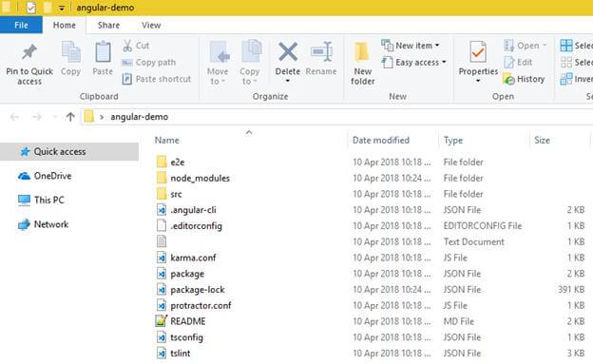Sort by the Type column header
The width and height of the screenshot is (593, 364).
pos(453,141)
